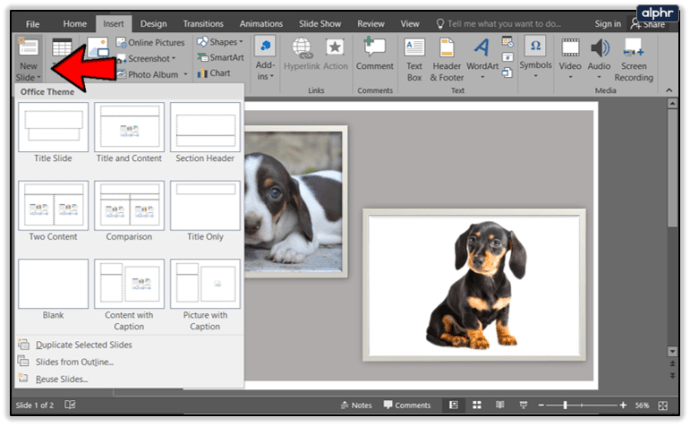Switch to Normal view in status bar
690x426 pixels.
click(452, 405)
